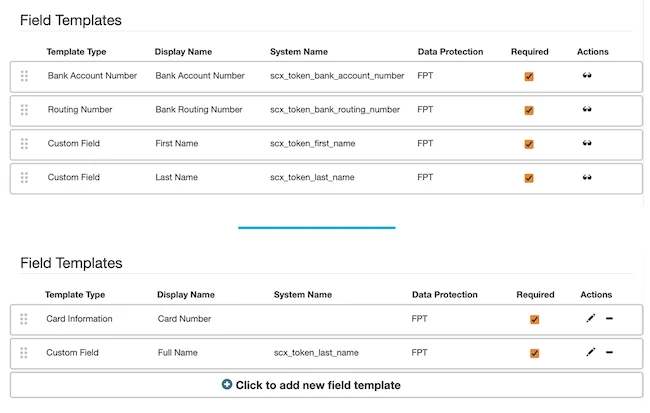Click the Last Name display name

coord(176,177)
